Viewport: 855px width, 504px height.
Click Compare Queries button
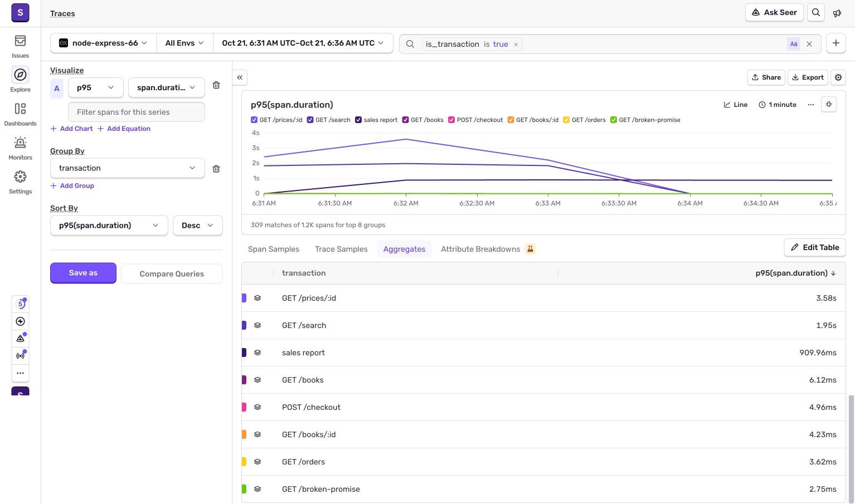pyautogui.click(x=172, y=273)
